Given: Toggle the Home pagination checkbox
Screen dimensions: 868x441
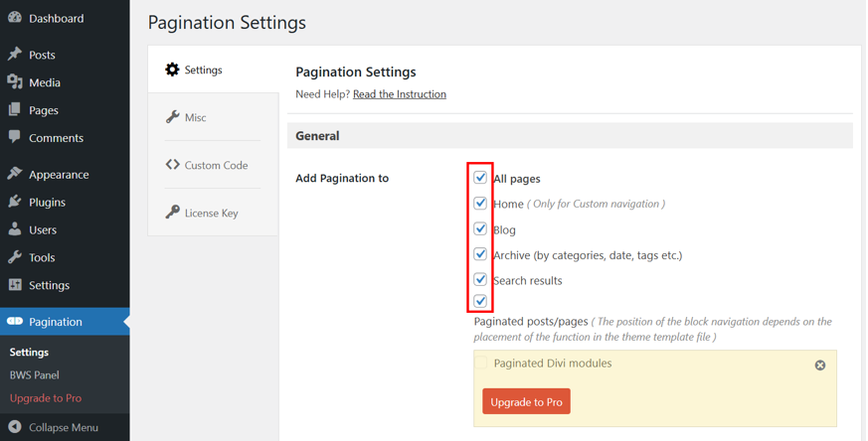Looking at the screenshot, I should click(x=480, y=203).
